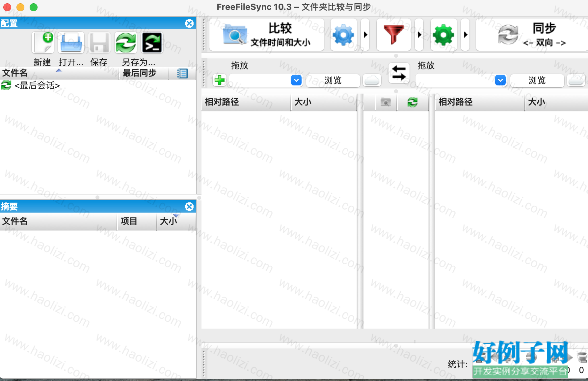
Task: Click the 保存 label under toolbar
Action: 99,62
